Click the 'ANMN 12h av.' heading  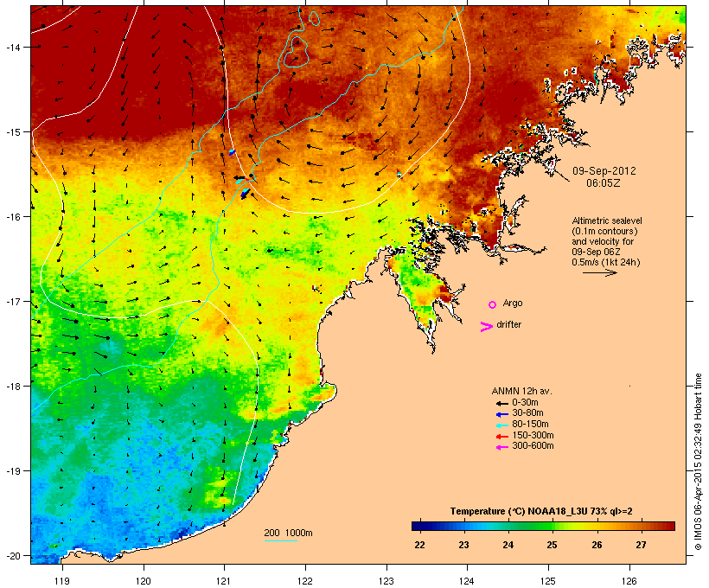521,391
